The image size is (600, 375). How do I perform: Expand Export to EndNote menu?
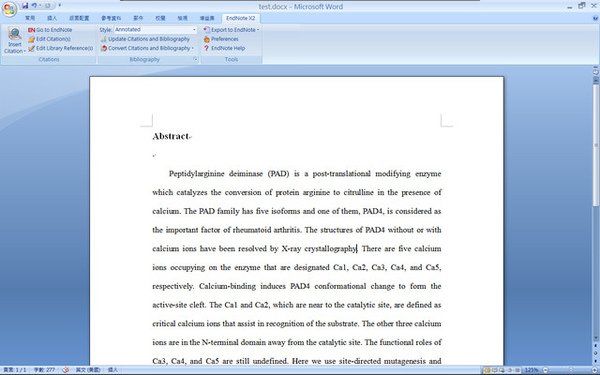point(231,29)
